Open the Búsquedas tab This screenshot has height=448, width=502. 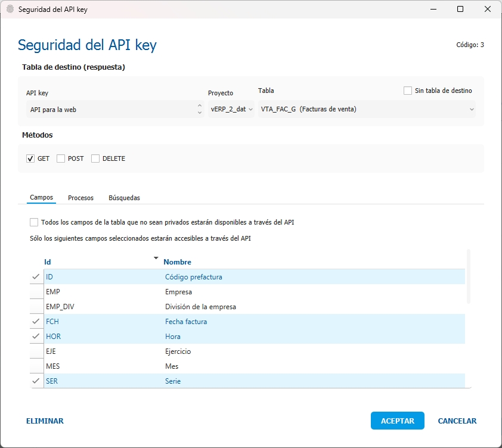tap(124, 198)
